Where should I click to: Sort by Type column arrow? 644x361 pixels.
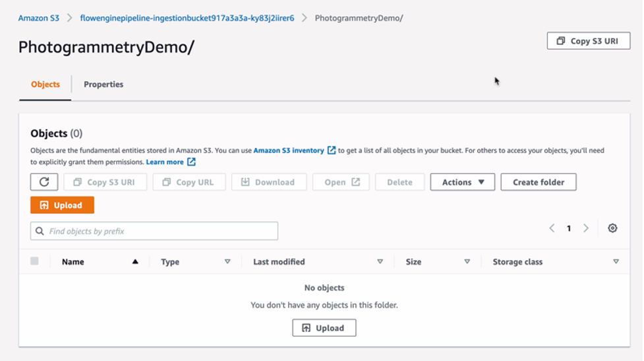(x=227, y=261)
